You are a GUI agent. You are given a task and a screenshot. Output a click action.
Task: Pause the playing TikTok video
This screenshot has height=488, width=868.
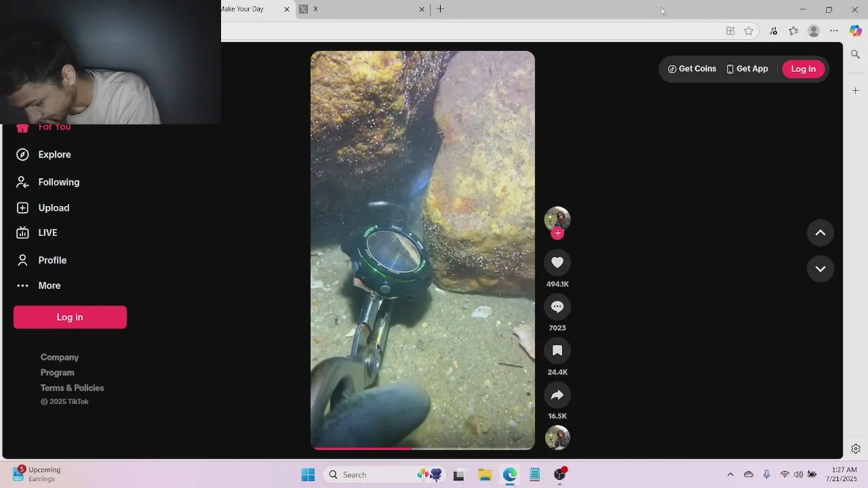(422, 250)
